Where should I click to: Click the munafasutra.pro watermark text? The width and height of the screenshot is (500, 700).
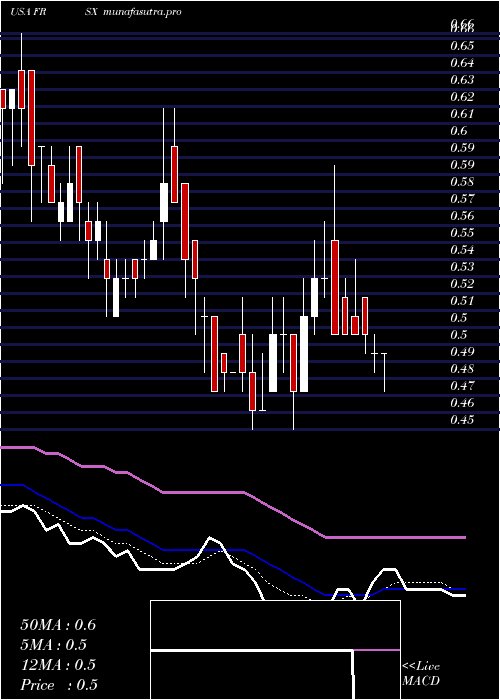(142, 12)
